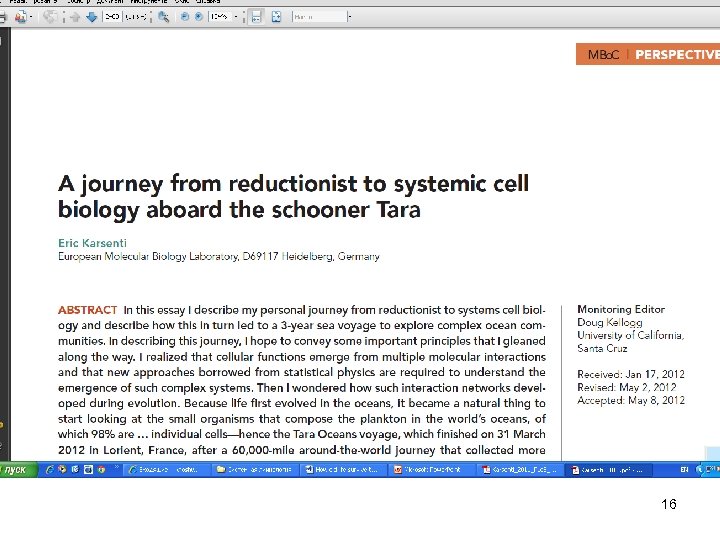Image resolution: width=720 pixels, height=540 pixels.
Task: Go to next page with blue down arrow
Action: point(91,17)
